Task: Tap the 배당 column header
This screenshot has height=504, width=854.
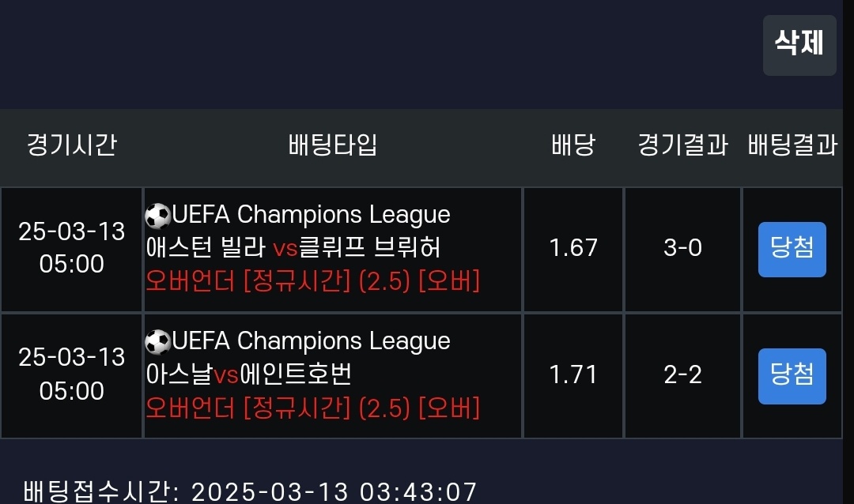Action: click(573, 145)
